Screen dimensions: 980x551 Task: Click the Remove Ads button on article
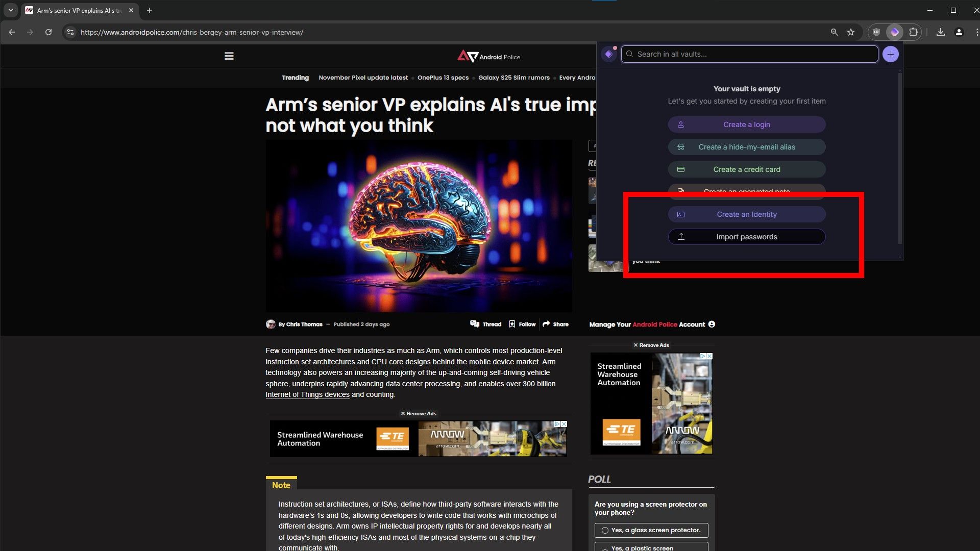[418, 413]
